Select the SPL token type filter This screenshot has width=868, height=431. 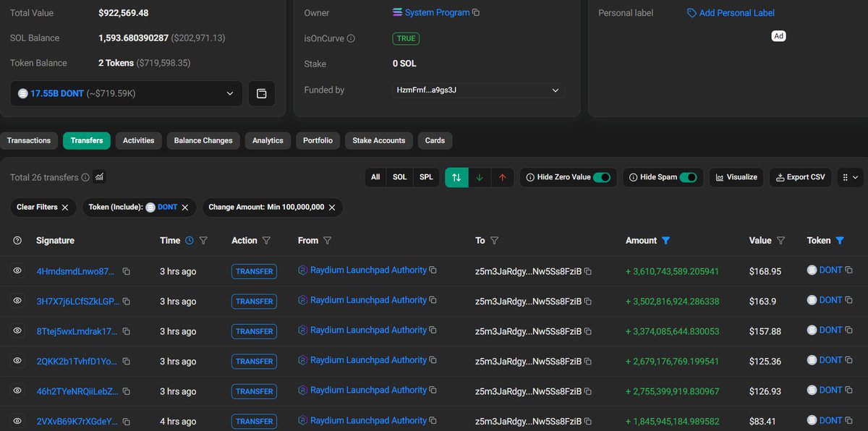[x=426, y=177]
